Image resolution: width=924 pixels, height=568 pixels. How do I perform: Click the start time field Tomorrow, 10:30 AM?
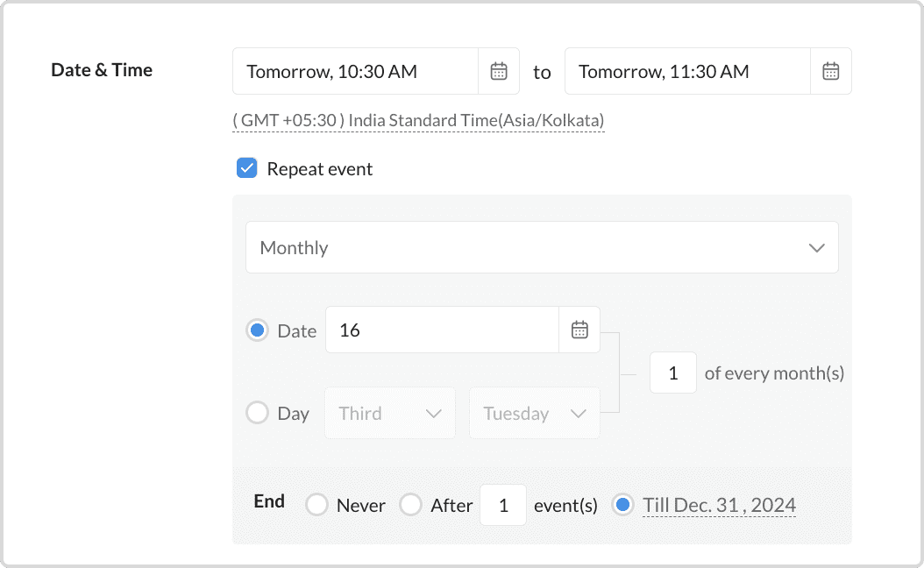[x=355, y=72]
